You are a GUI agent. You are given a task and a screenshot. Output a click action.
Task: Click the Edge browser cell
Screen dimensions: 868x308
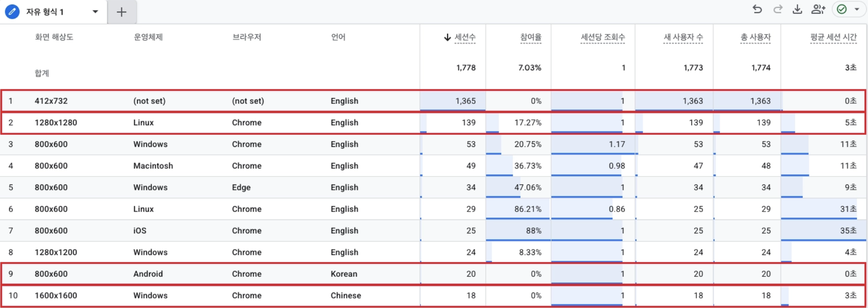click(x=241, y=187)
